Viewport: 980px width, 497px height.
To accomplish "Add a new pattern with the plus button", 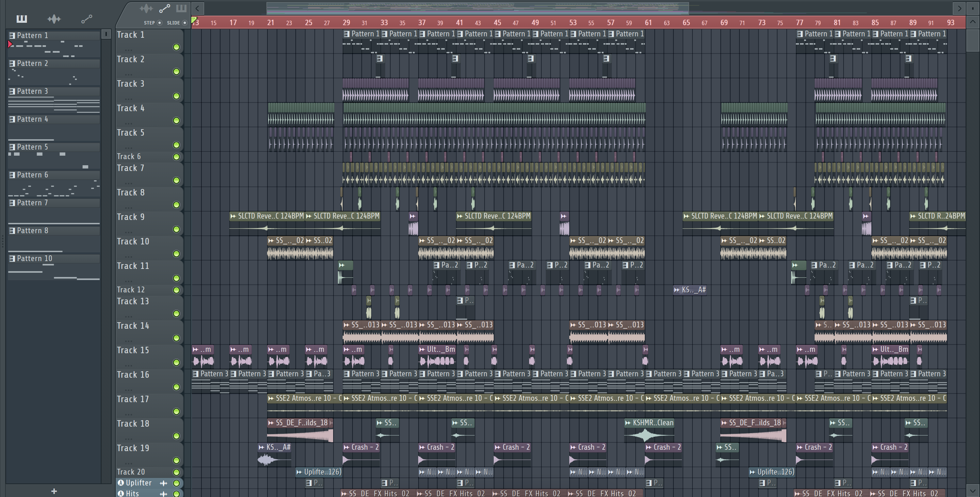I will coord(54,491).
